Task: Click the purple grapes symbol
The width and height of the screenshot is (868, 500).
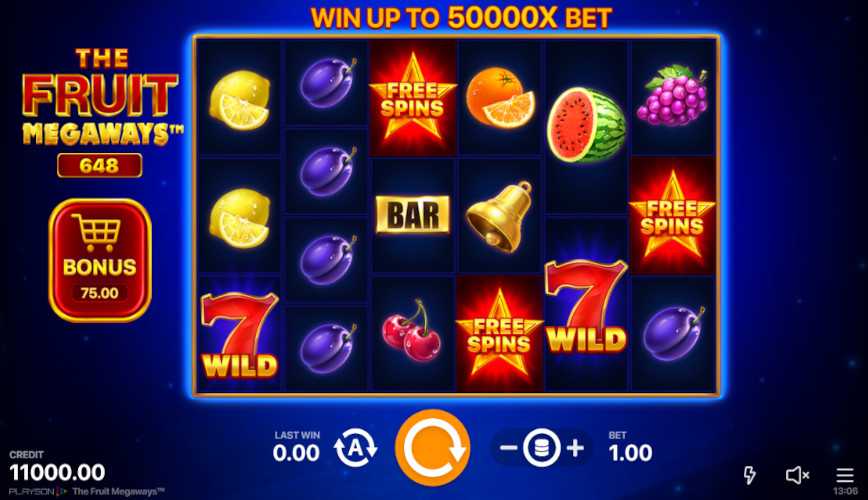Action: point(673,95)
